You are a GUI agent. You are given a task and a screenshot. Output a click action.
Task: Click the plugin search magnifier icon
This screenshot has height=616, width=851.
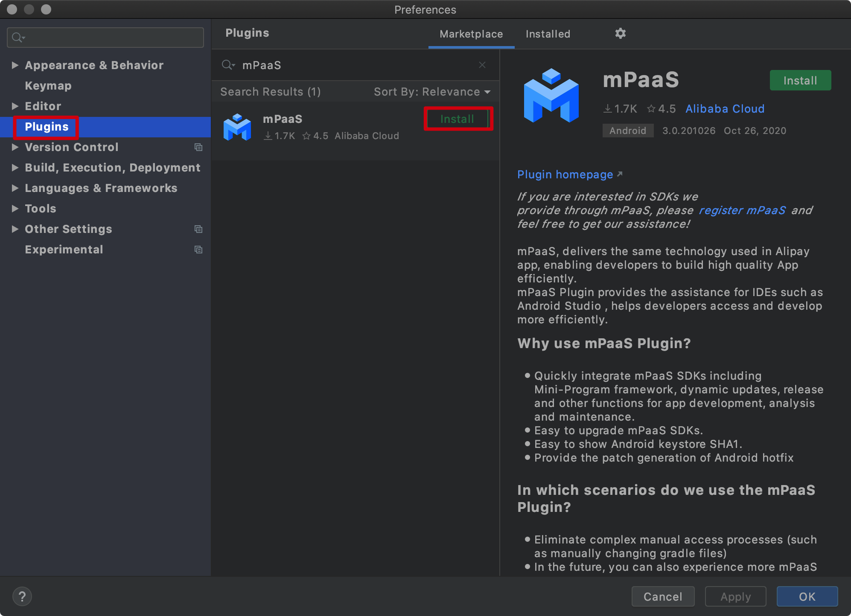tap(228, 65)
